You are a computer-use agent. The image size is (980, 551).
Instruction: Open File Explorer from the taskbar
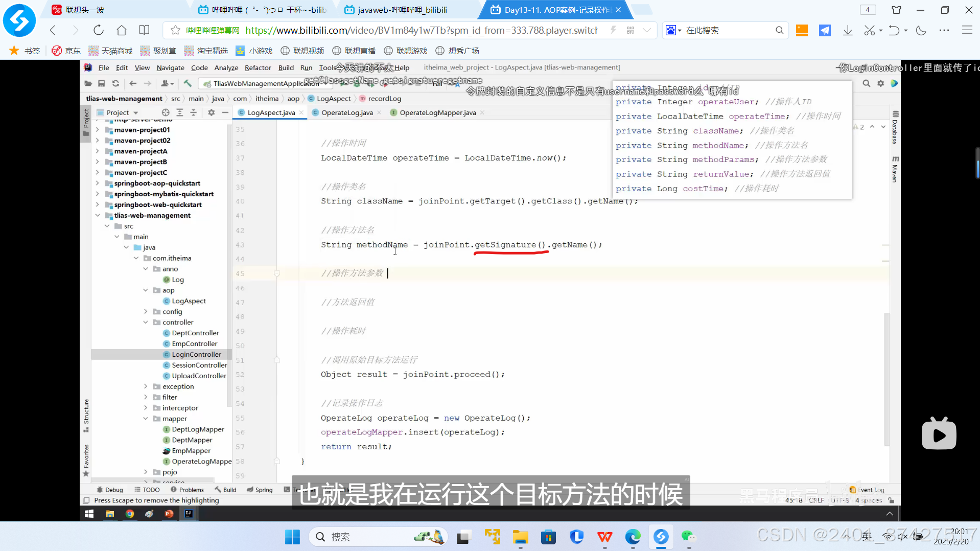coord(520,537)
